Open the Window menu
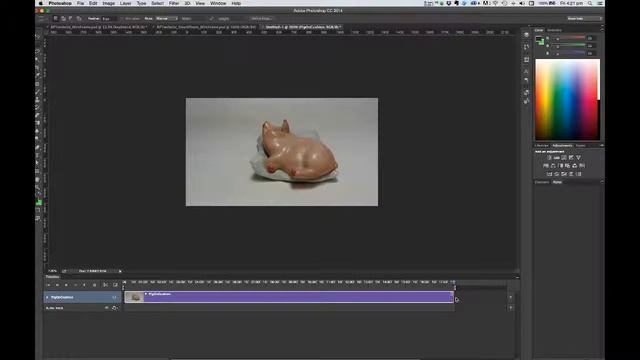The width and height of the screenshot is (640, 360). pyautogui.click(x=218, y=3)
